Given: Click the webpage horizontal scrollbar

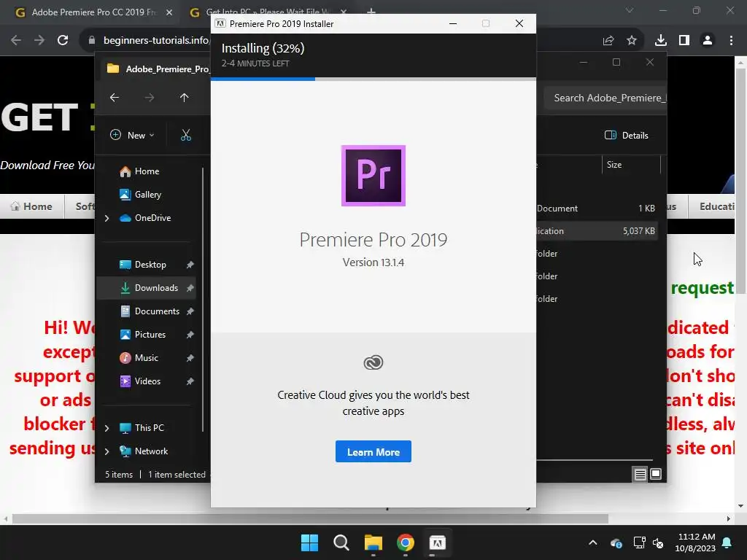Looking at the screenshot, I should coord(309,518).
